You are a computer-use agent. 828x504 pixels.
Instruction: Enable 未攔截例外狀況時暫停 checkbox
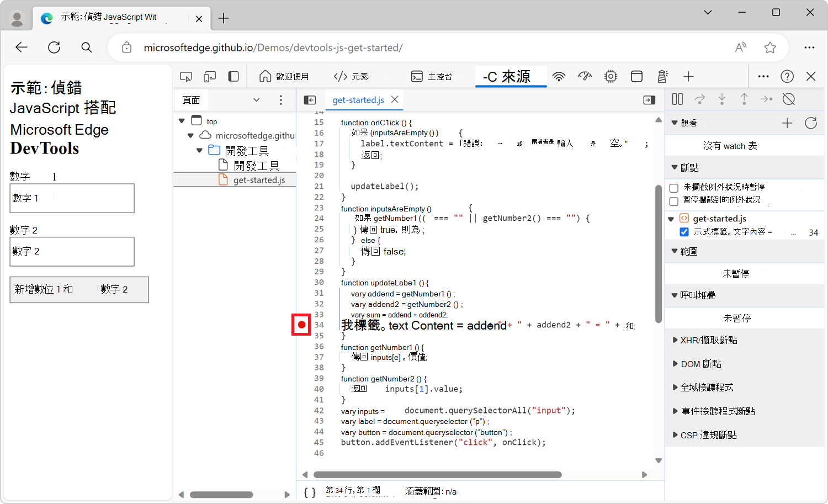tap(674, 188)
